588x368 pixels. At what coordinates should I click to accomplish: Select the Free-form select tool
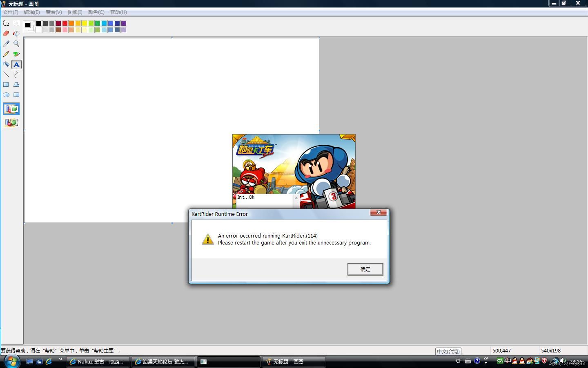(6, 23)
